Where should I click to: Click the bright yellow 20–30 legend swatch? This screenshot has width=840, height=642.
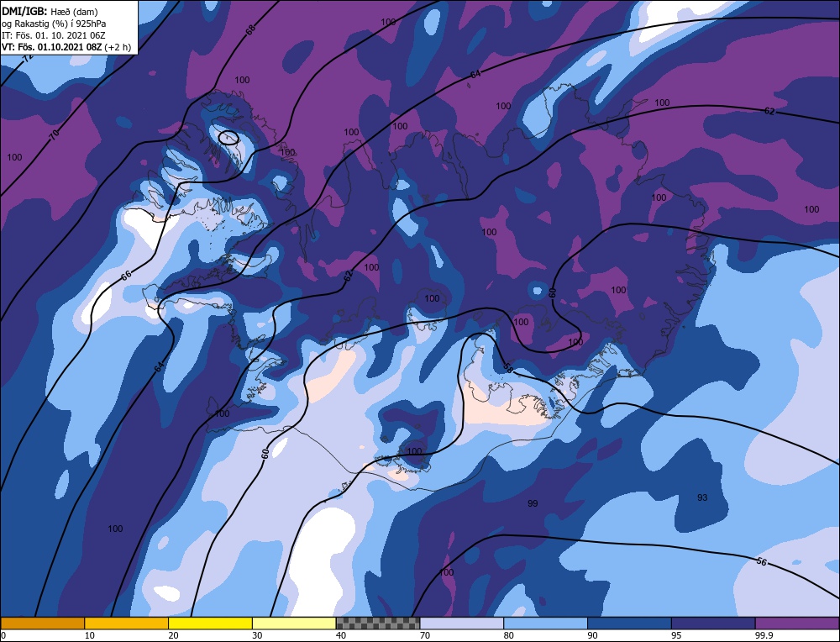pyautogui.click(x=210, y=624)
